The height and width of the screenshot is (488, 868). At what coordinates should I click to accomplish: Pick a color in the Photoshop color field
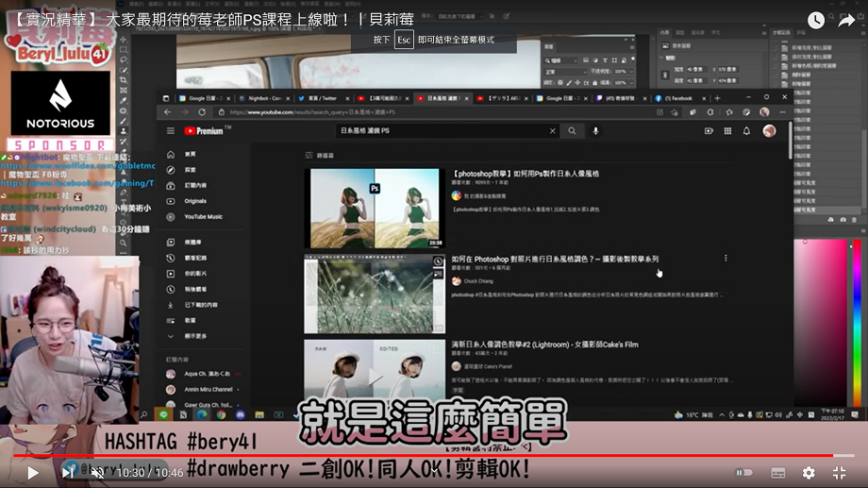(x=821, y=323)
